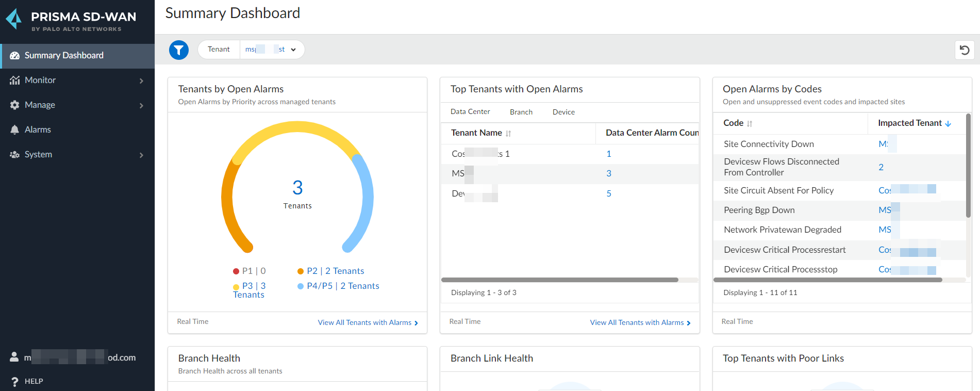This screenshot has width=980, height=391.
Task: Open Summary Dashboard in sidebar
Action: 64,56
